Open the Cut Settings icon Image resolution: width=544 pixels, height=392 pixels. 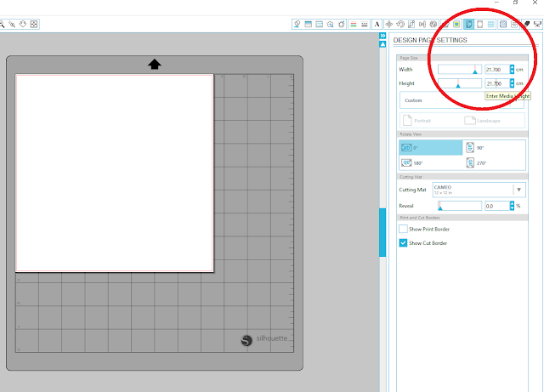(503, 24)
